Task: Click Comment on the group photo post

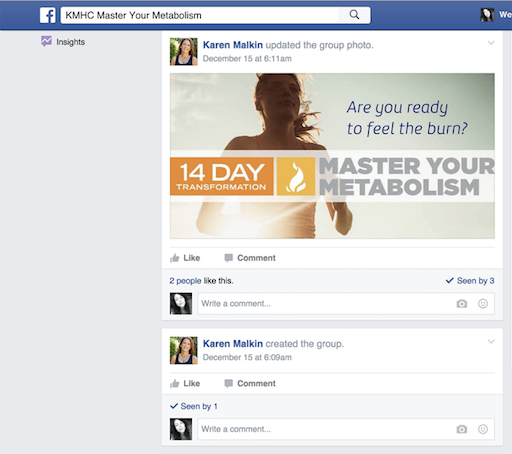Action: tap(250, 258)
